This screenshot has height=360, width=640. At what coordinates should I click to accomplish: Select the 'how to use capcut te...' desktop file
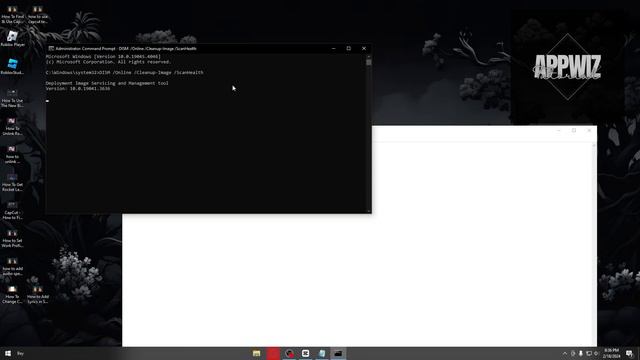(x=38, y=15)
